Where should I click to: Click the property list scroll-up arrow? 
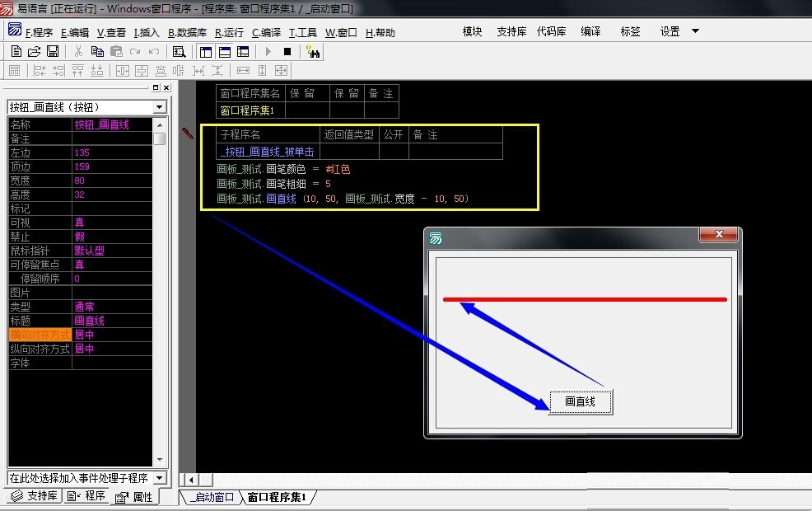(x=160, y=125)
